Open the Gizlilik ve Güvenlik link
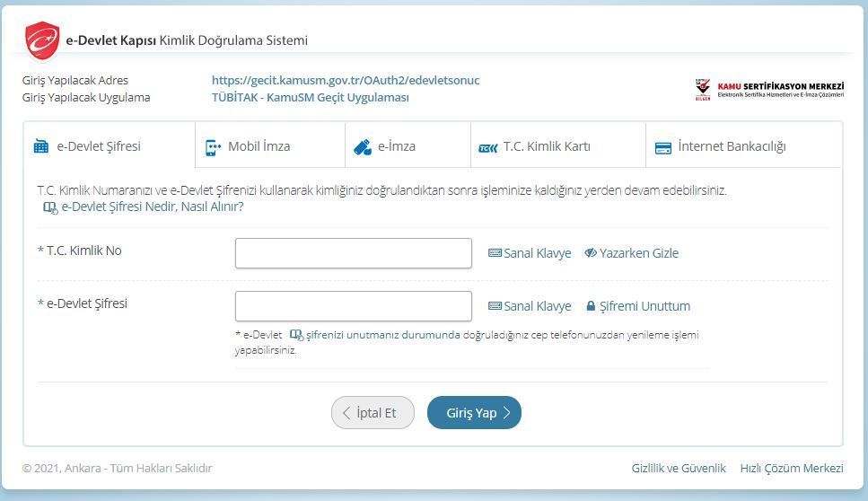This screenshot has height=501, width=868. 679,469
